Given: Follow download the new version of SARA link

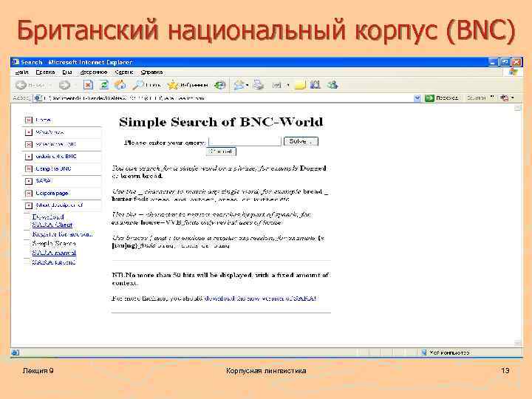Looking at the screenshot, I should [x=260, y=299].
